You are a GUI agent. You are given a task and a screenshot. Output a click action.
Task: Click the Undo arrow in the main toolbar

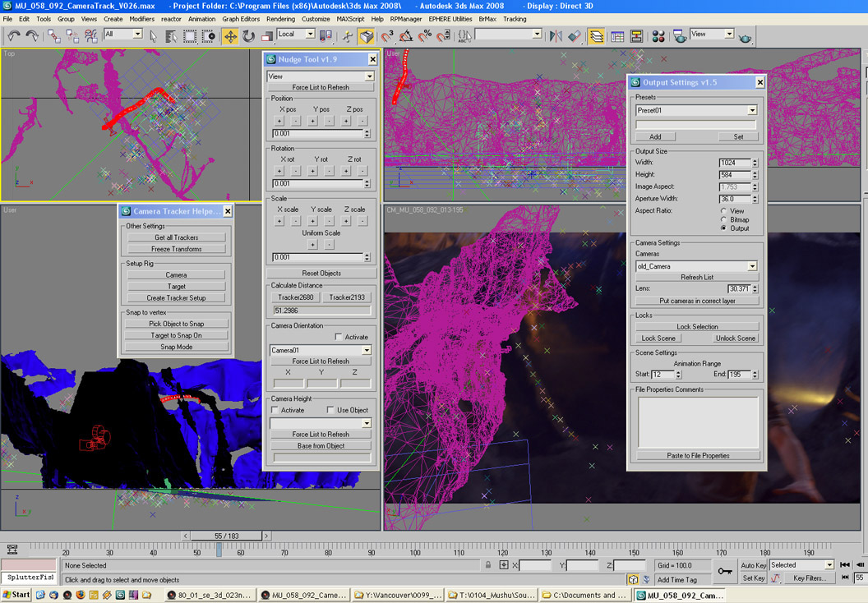13,35
